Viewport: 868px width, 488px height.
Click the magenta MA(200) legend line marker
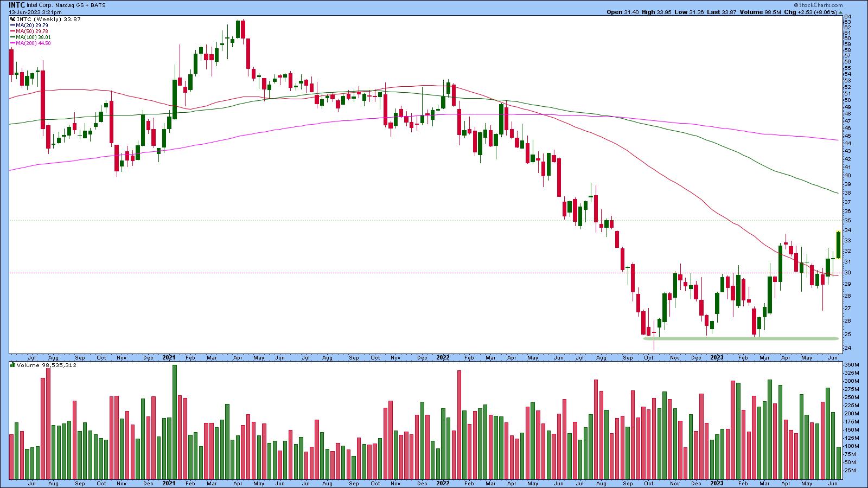pyautogui.click(x=12, y=43)
